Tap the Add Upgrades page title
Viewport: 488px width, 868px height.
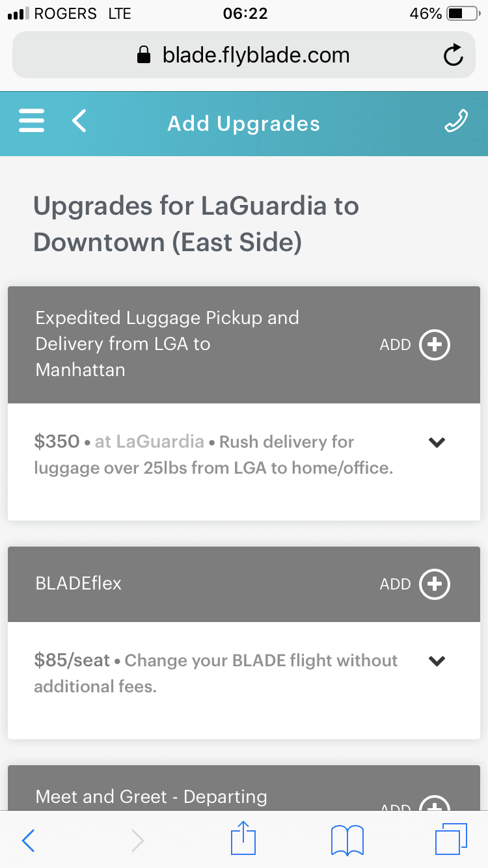coord(244,124)
